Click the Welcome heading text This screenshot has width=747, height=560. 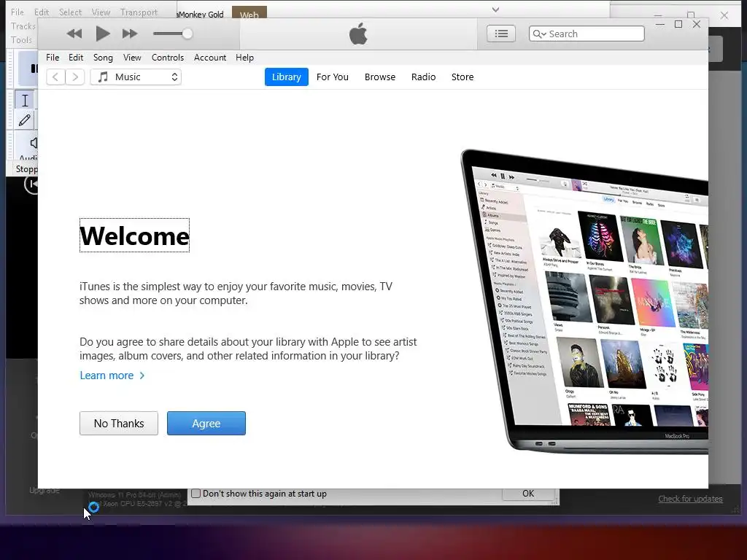coord(134,236)
